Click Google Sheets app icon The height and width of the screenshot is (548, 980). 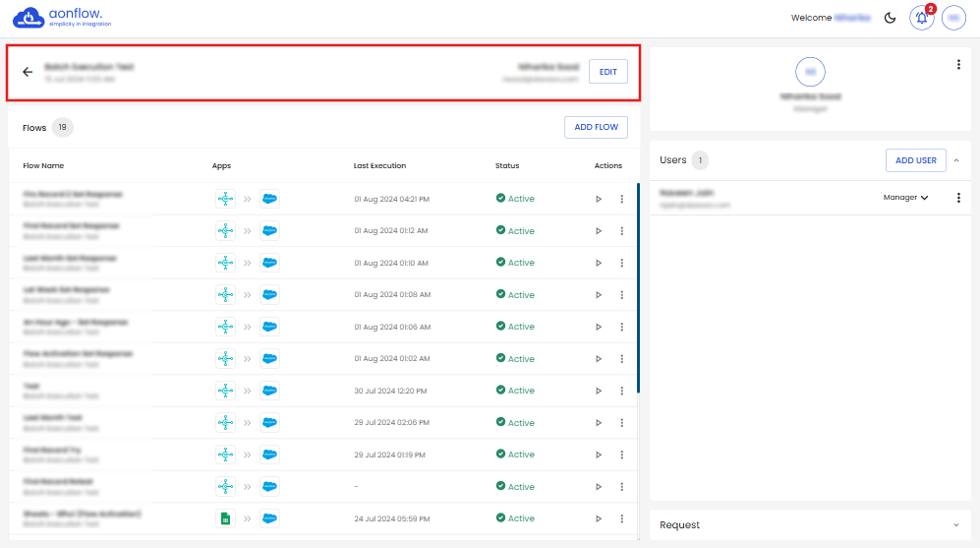(x=225, y=518)
